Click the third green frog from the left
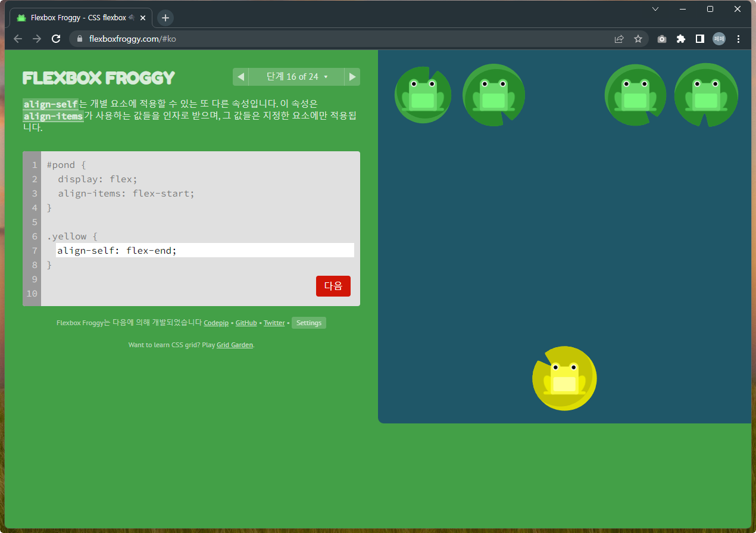This screenshot has height=533, width=756. [x=635, y=95]
